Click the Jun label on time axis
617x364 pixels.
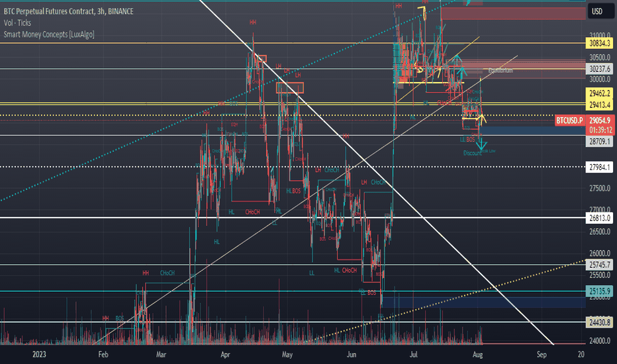click(x=352, y=355)
